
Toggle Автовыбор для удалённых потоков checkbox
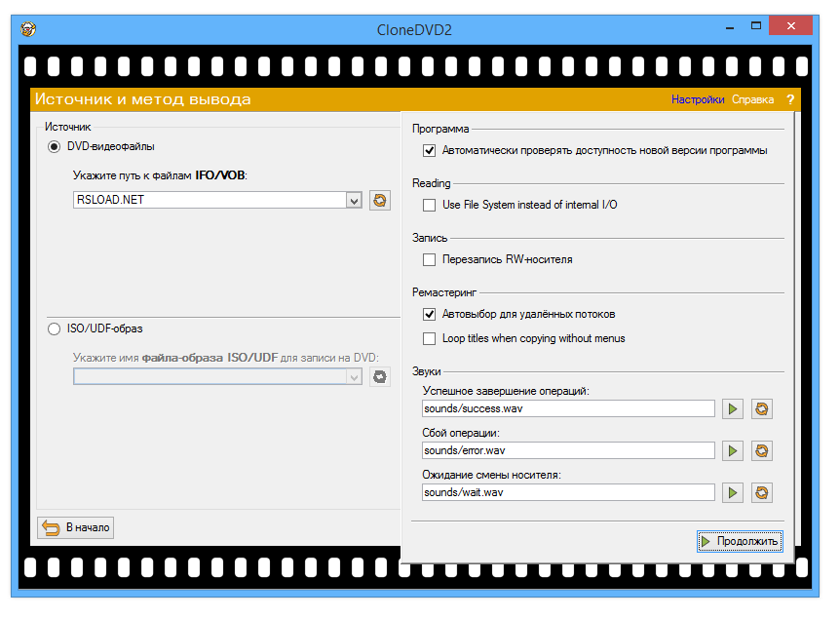[x=429, y=315]
